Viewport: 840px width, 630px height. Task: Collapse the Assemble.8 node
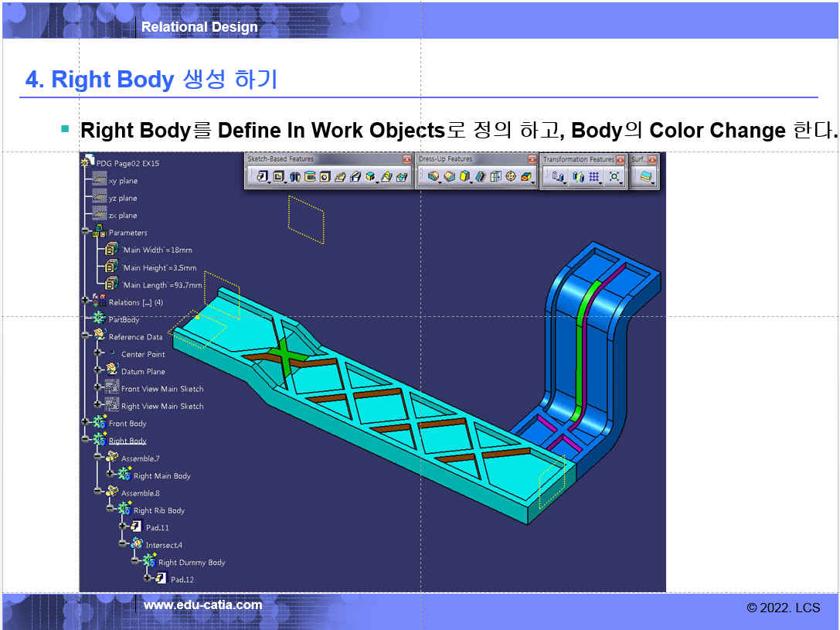point(97,493)
